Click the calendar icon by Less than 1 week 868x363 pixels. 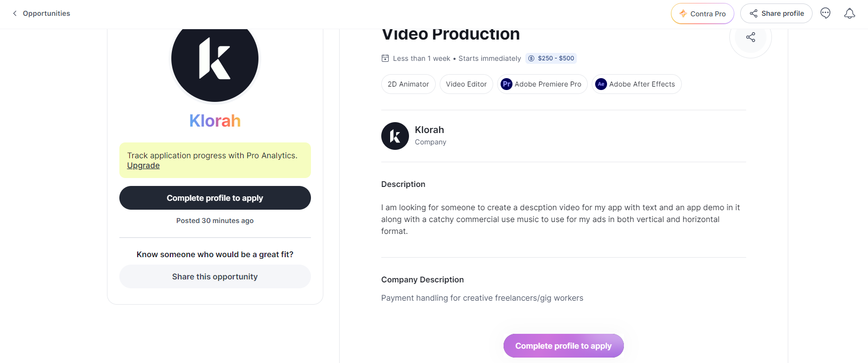click(385, 58)
